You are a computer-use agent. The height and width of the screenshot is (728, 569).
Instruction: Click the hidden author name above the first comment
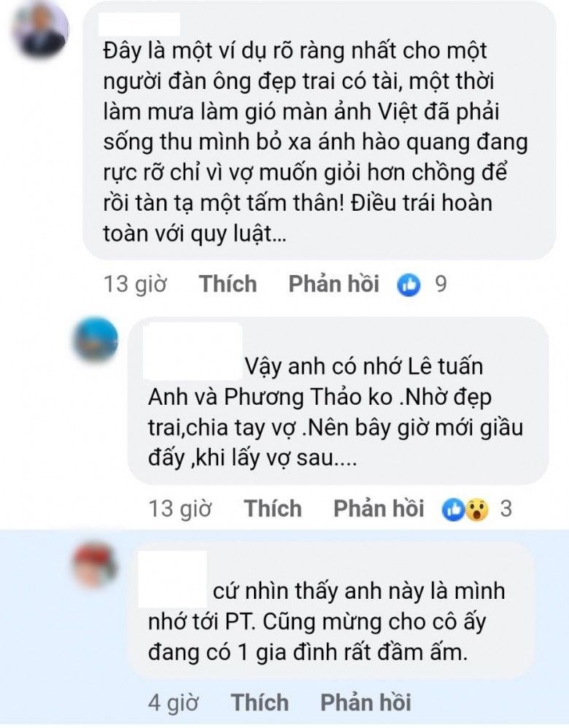pos(139,24)
